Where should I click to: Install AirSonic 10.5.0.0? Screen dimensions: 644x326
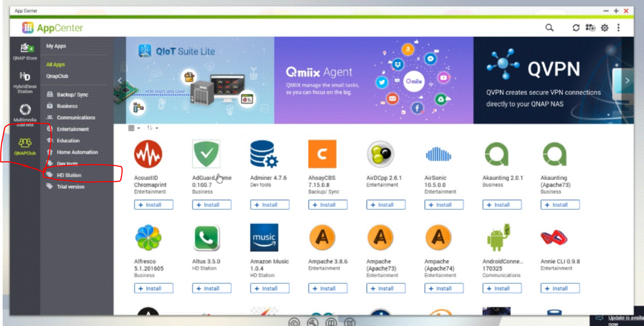pos(444,205)
